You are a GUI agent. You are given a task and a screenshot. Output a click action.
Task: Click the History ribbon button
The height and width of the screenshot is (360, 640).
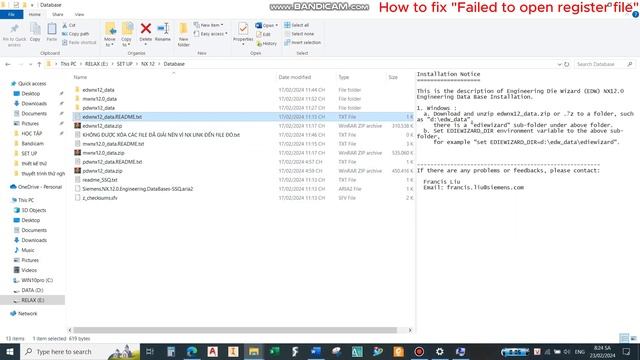[x=267, y=43]
